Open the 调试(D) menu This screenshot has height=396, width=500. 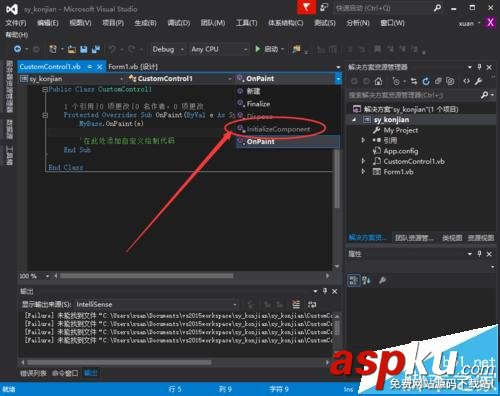pyautogui.click(x=178, y=23)
